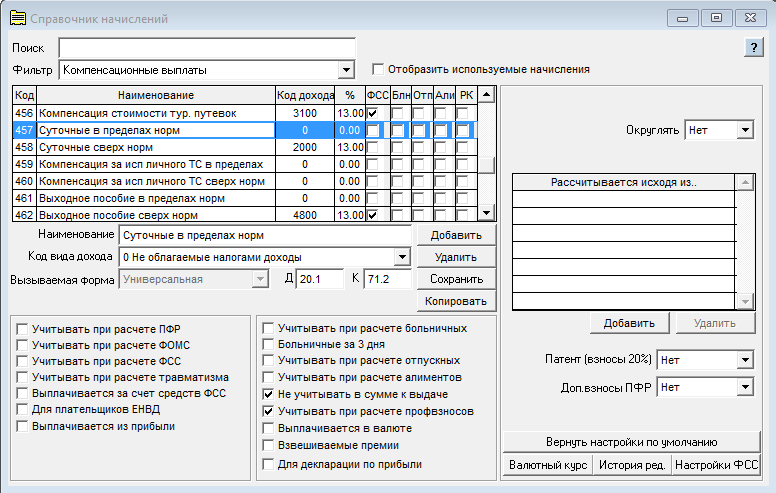Image resolution: width=776 pixels, height=493 pixels.
Task: Uncheck Не учитывать в сумме к выдаче
Action: click(x=268, y=394)
